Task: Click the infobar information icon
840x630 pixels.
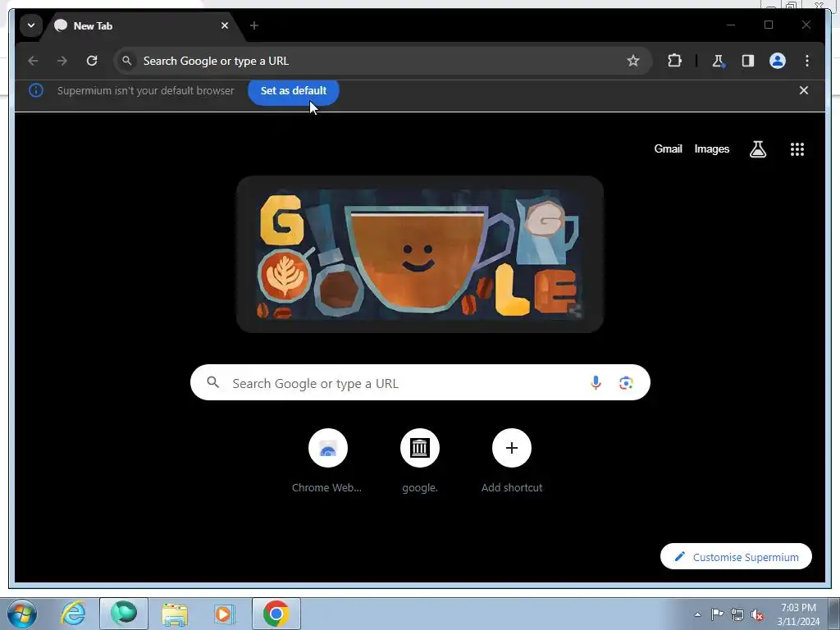Action: [x=36, y=90]
